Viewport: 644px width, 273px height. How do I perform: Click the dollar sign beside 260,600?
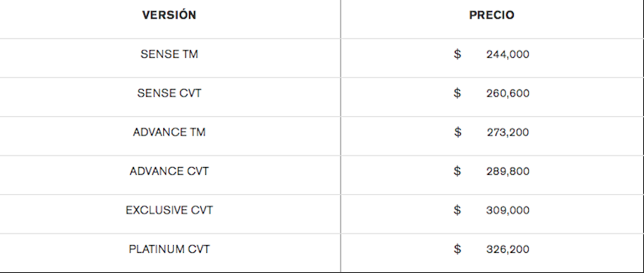pyautogui.click(x=457, y=93)
